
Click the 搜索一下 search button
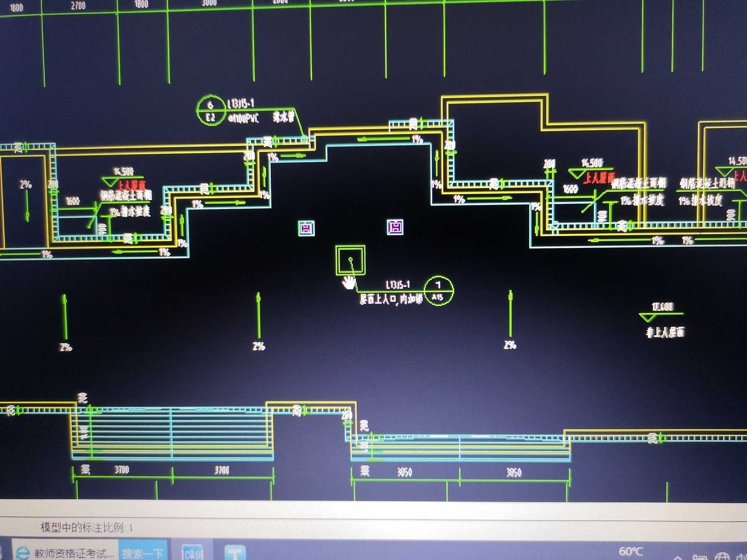tap(143, 553)
